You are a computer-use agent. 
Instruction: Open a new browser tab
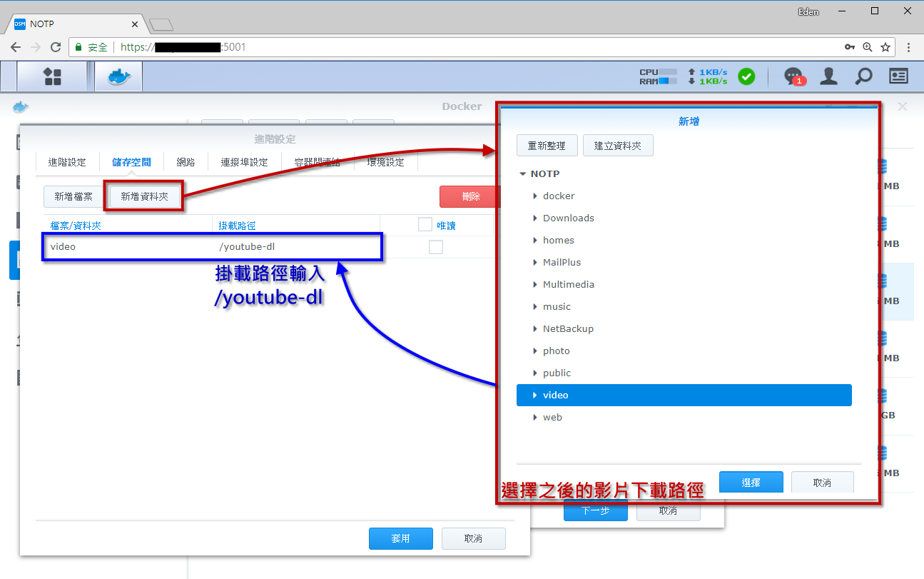(161, 25)
